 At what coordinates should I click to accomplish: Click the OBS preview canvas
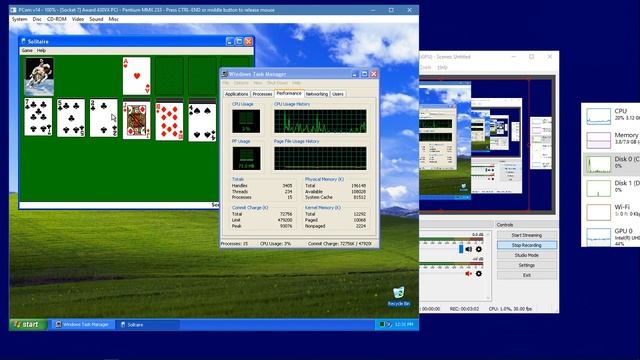point(487,144)
